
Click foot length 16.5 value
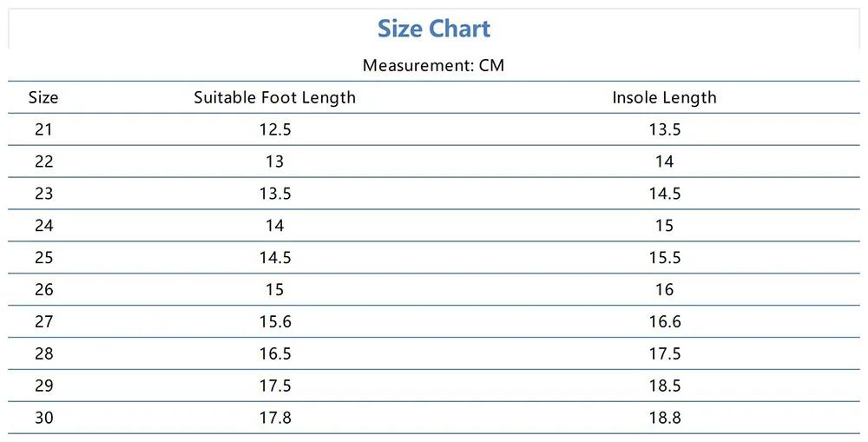[275, 354]
